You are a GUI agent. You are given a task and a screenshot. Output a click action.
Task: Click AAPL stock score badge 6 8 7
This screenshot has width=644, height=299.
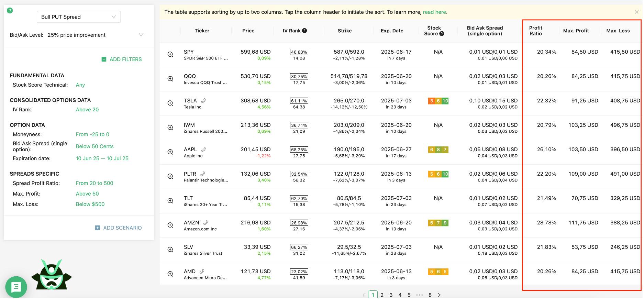pos(438,150)
